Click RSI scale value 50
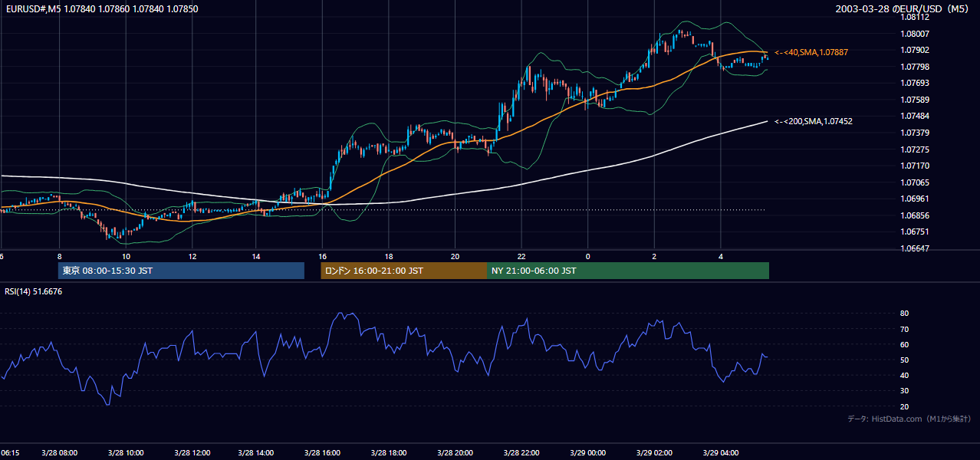This screenshot has height=460, width=980. [x=904, y=360]
